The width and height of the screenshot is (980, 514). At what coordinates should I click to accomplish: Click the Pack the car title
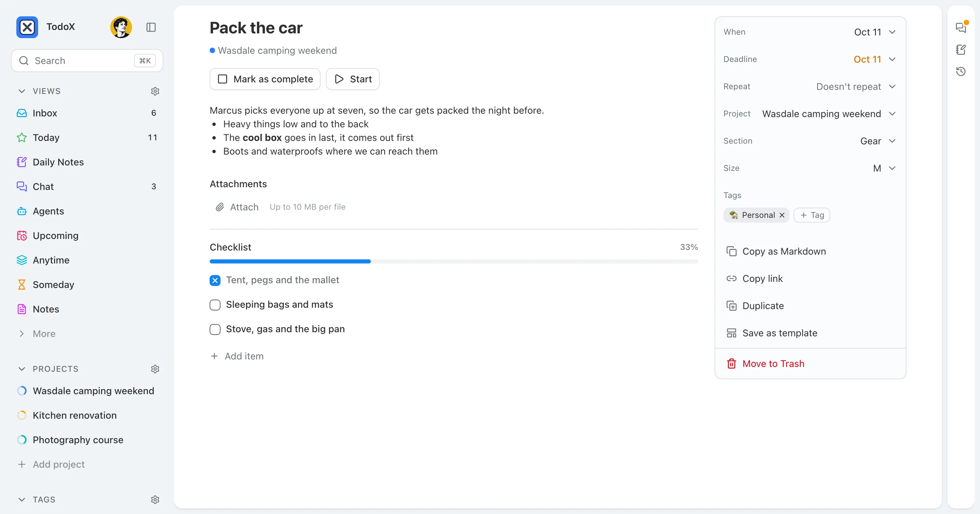[x=256, y=28]
